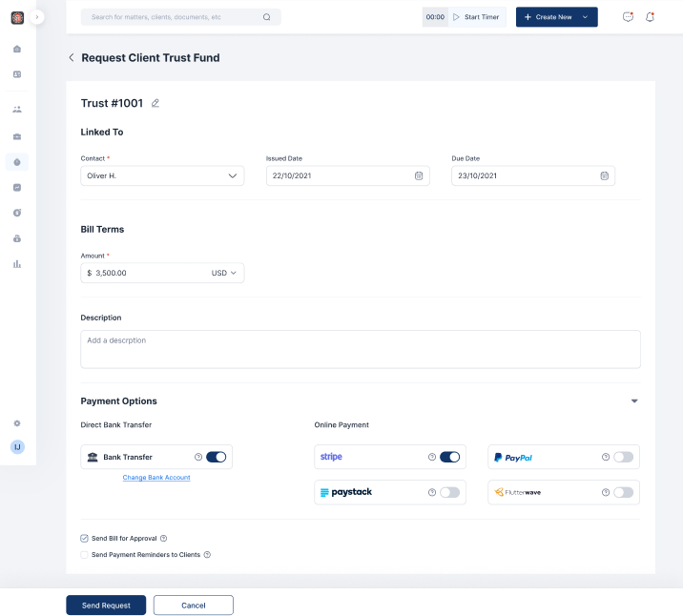Open the USD currency dropdown
The image size is (683, 616).
(224, 273)
